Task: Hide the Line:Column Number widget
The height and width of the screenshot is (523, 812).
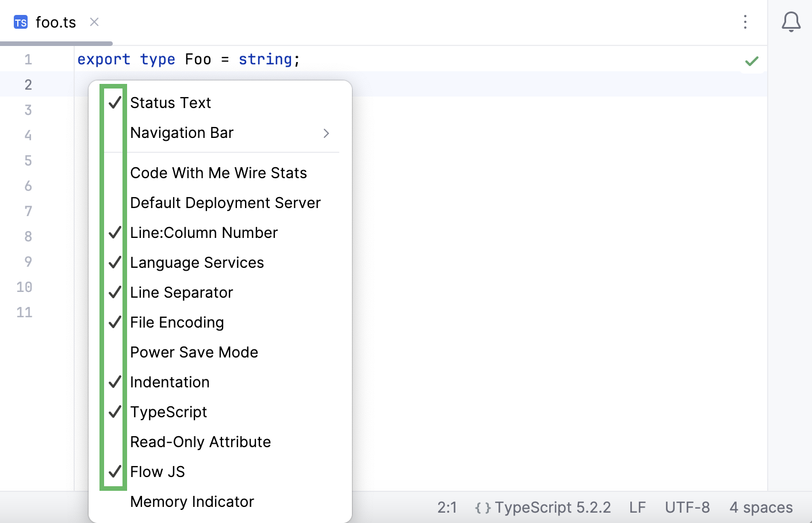Action: pos(204,232)
